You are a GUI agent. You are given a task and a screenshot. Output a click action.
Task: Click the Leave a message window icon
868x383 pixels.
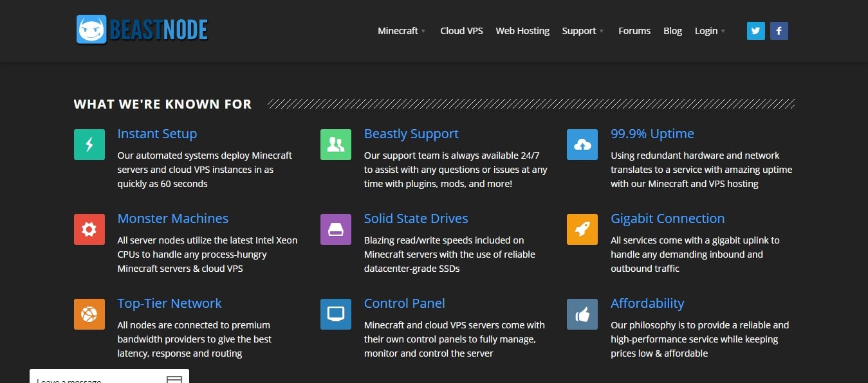pyautogui.click(x=174, y=379)
